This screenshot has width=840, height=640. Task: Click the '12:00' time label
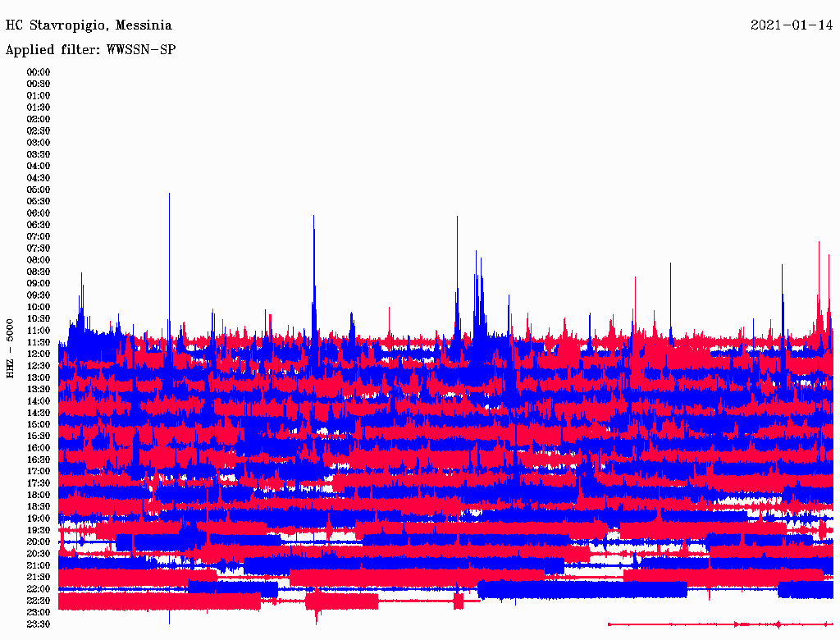(39, 354)
